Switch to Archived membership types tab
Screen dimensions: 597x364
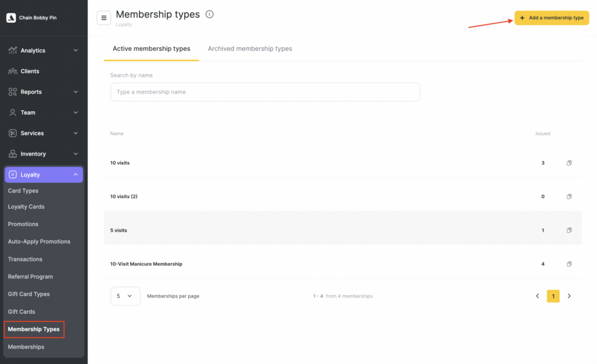pos(250,49)
